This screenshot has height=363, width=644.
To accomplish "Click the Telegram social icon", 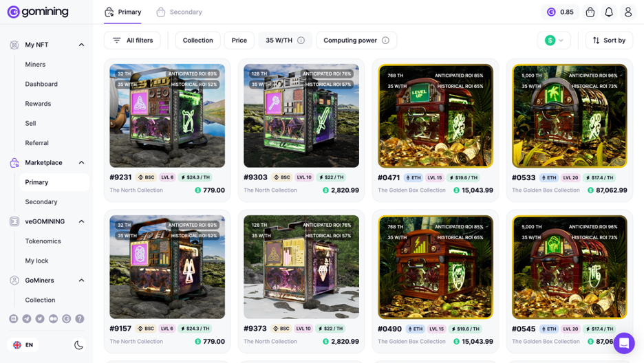I will click(27, 319).
